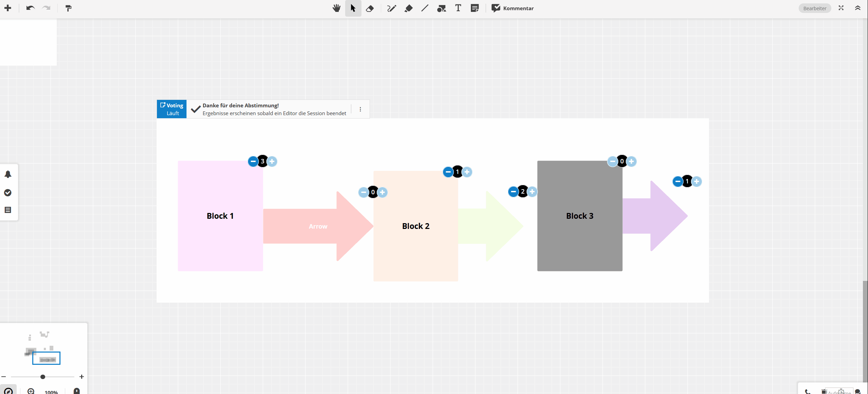Select the highlighter marker tool
Viewport: 868px width, 394px height.
pos(408,8)
